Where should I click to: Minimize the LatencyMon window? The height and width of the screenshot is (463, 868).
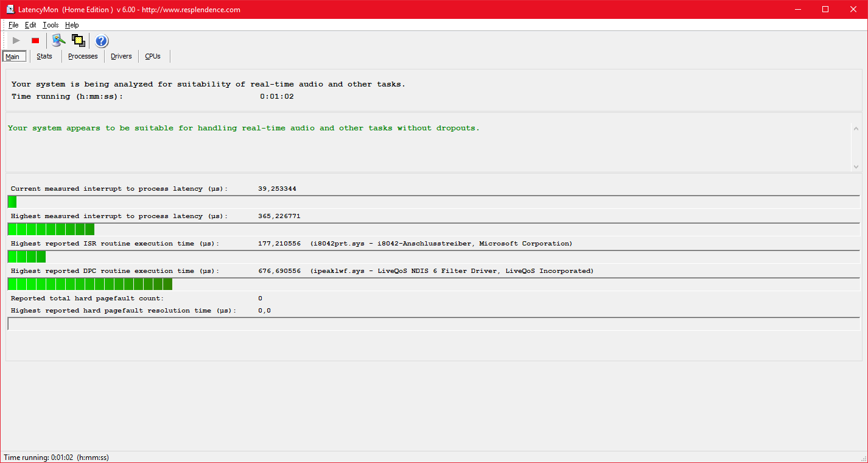798,9
